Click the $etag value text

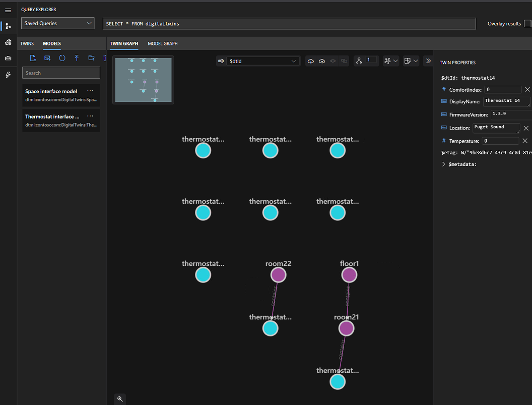[x=496, y=152]
